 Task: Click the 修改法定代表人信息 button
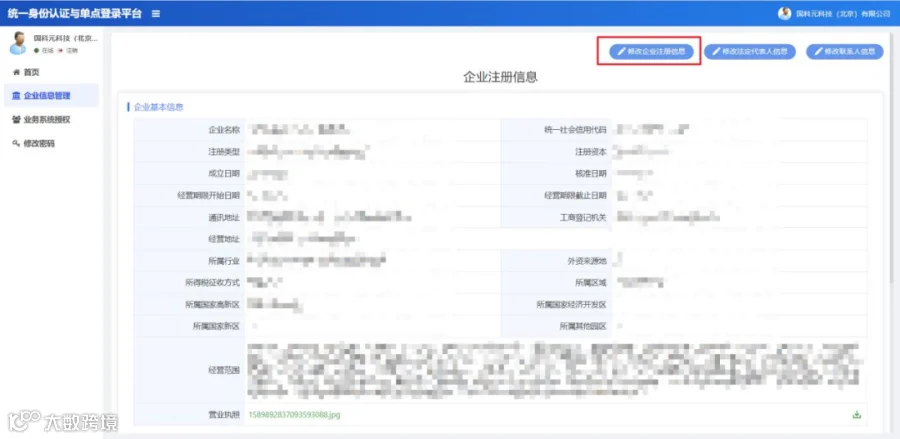750,51
